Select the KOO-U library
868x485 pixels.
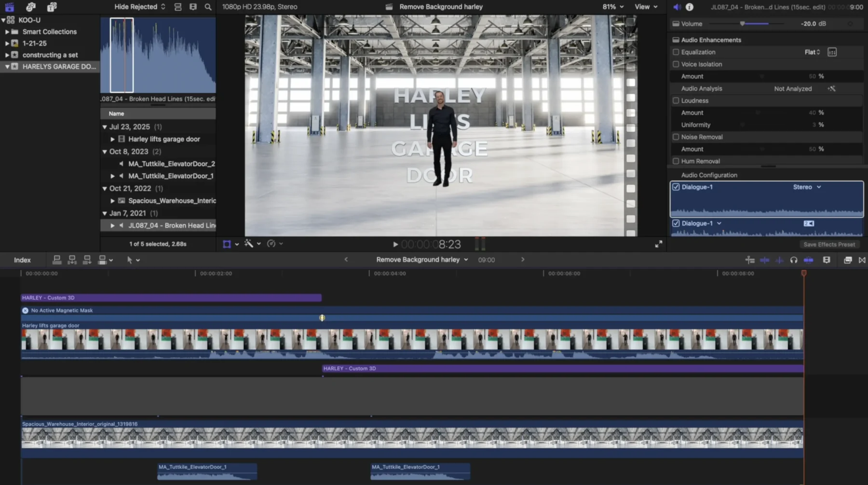29,20
